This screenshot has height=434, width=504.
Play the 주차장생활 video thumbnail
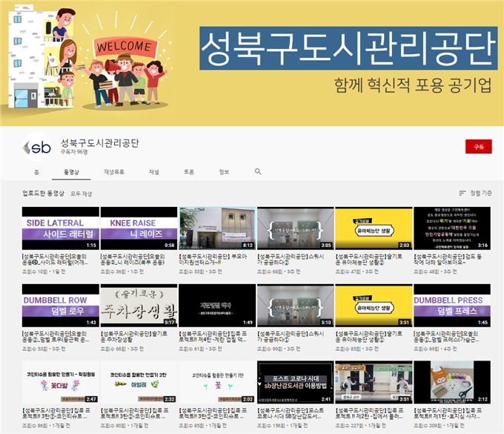(x=139, y=306)
